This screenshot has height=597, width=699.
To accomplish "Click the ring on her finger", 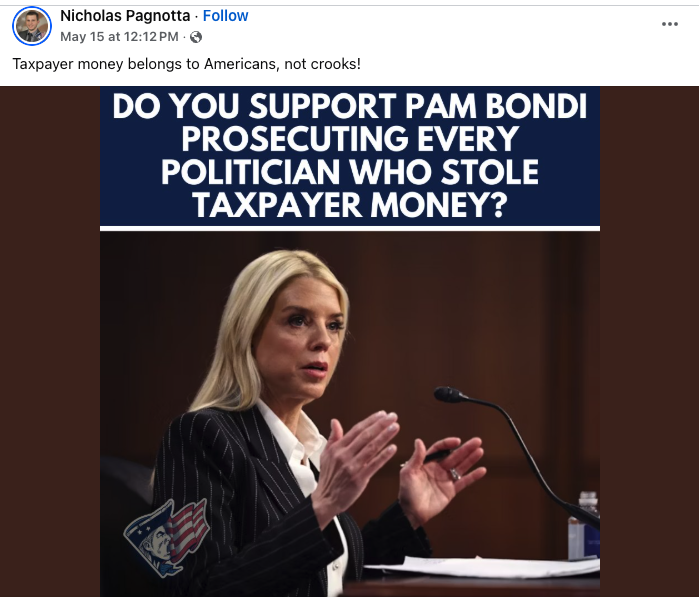I will pyautogui.click(x=455, y=474).
